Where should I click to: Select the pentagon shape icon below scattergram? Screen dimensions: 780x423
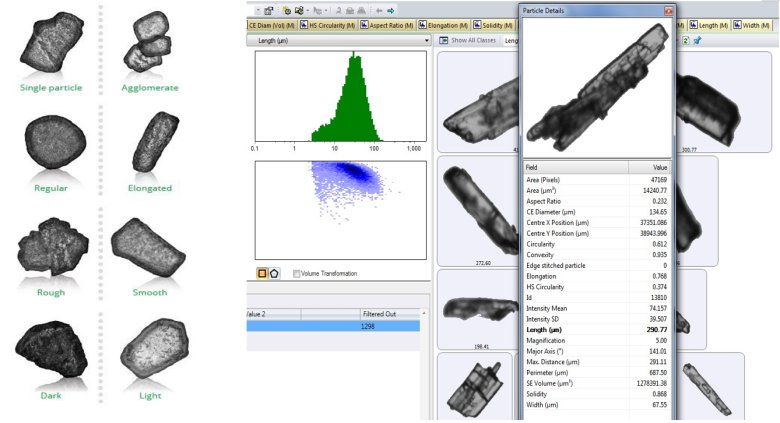point(274,272)
